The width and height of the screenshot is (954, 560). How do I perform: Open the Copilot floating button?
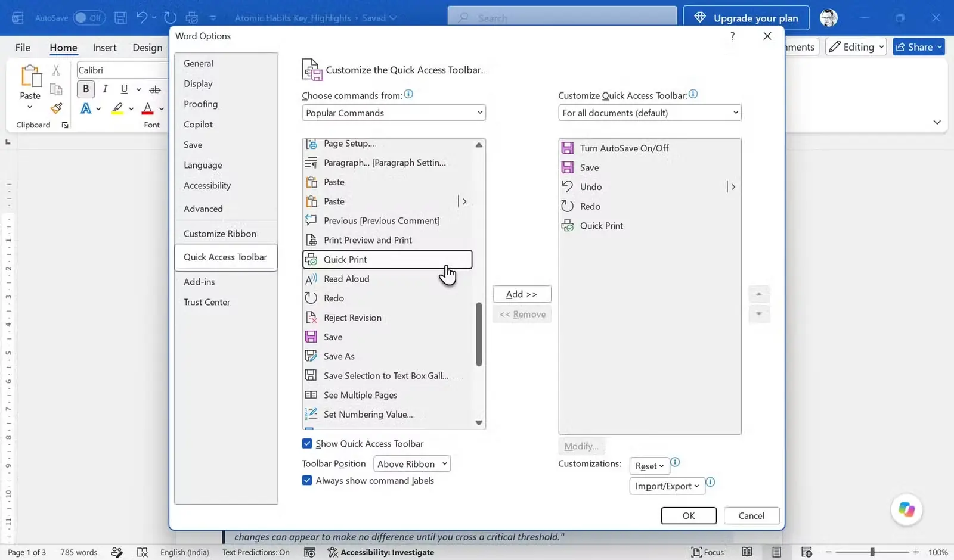906,509
